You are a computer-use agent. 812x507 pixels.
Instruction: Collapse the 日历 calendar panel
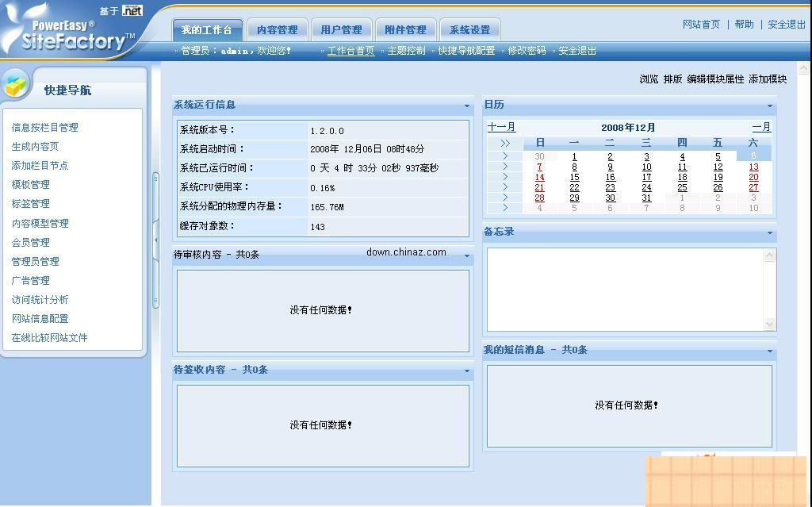click(770, 104)
